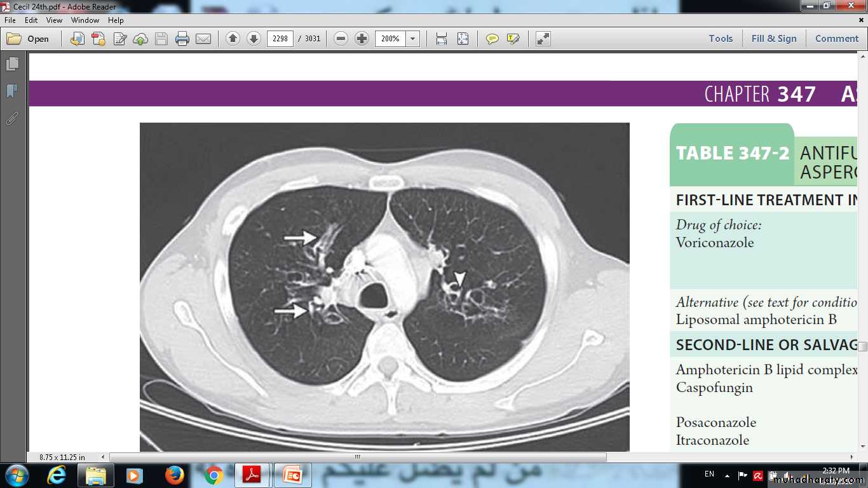Add a sticky note comment
The width and height of the screenshot is (868, 488).
tap(492, 39)
